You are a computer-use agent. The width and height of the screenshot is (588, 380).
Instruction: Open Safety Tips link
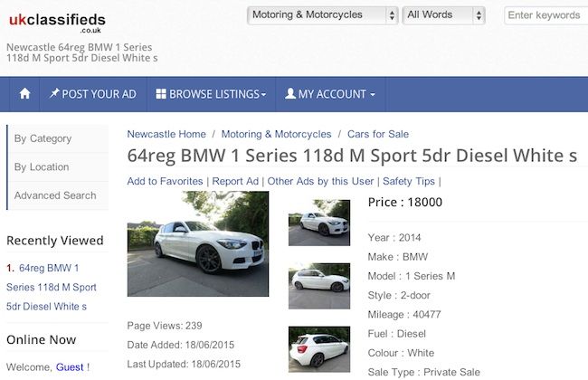(409, 181)
